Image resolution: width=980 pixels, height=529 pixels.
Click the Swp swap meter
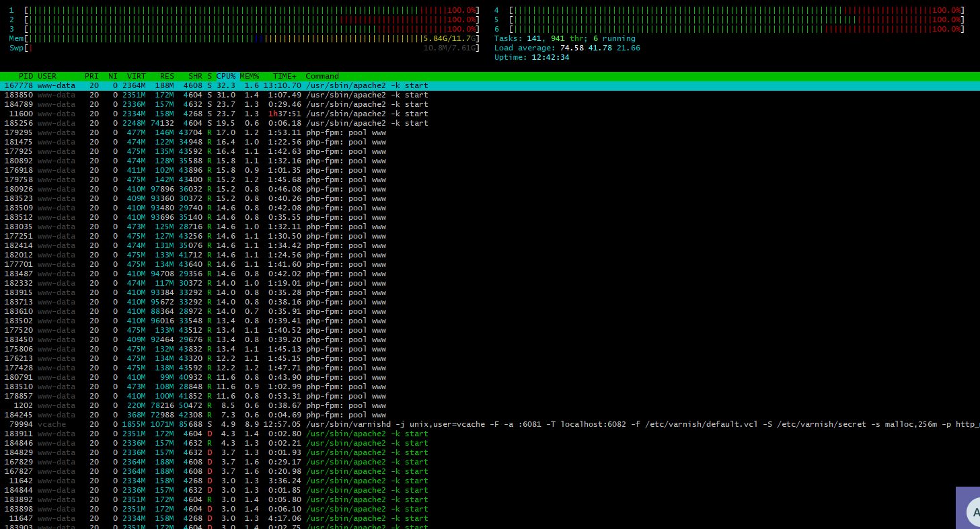244,48
